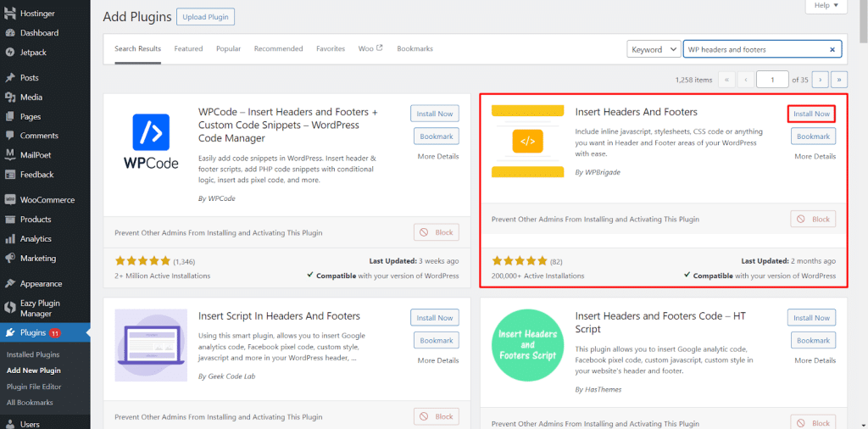Click the Upload Plugin button
The width and height of the screenshot is (868, 429).
click(x=206, y=17)
